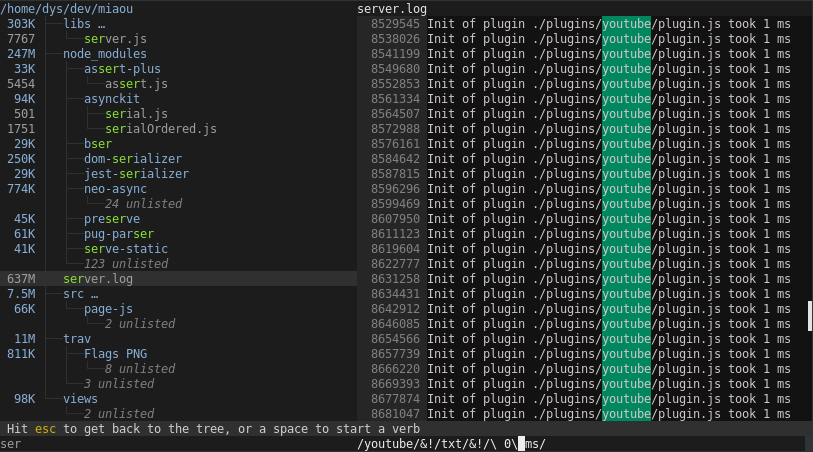Screen dimensions: 813x452
Task: Select the assert.js file
Action: pos(136,84)
